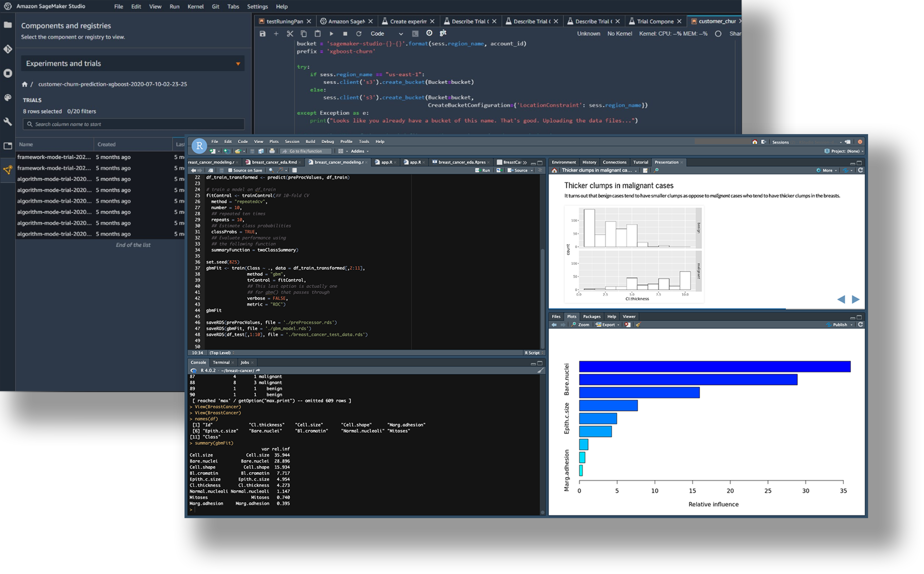Screen dimensions: 924x574
Task: Expand the Experiments and trials dropdown
Action: pyautogui.click(x=133, y=63)
